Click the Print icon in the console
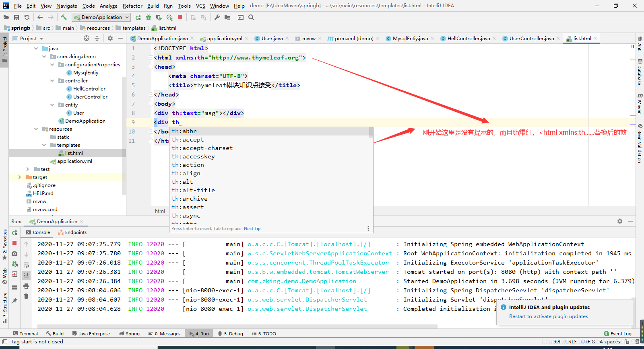 (26, 286)
